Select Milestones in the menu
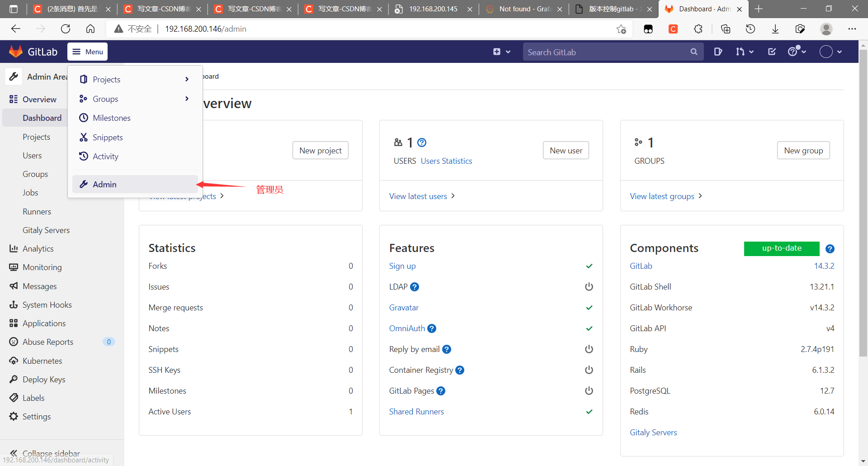This screenshot has height=466, width=868. [135, 118]
